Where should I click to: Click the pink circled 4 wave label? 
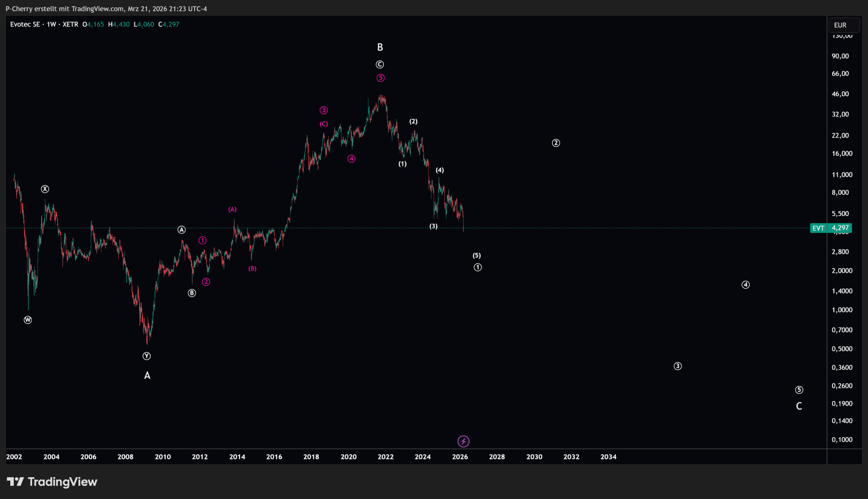pyautogui.click(x=351, y=159)
